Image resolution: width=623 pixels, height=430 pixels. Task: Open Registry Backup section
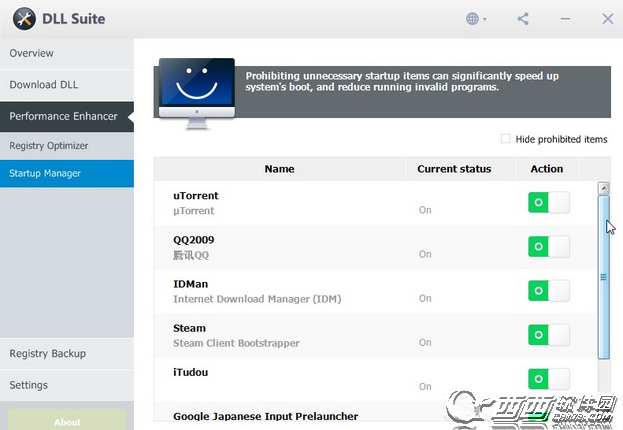(67, 354)
